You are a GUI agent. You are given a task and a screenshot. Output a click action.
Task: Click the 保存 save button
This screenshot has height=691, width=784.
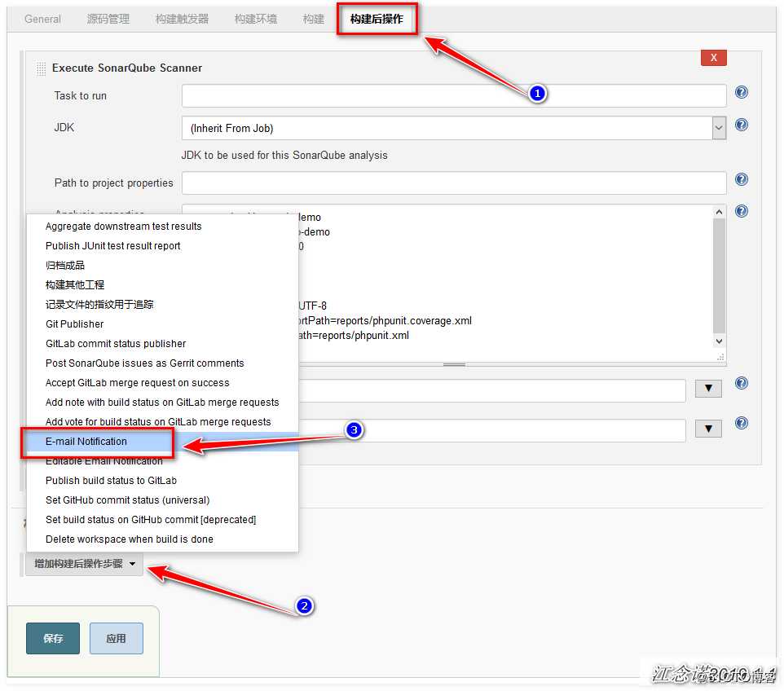tap(53, 638)
